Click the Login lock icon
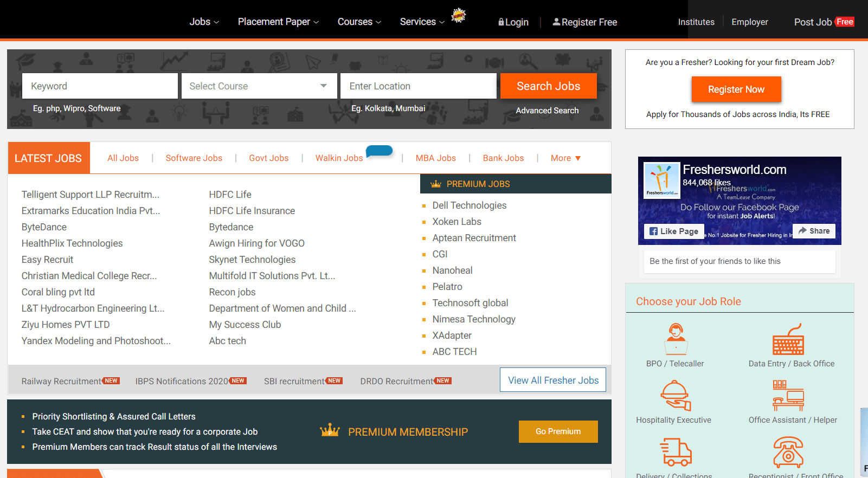This screenshot has height=478, width=868. [501, 22]
